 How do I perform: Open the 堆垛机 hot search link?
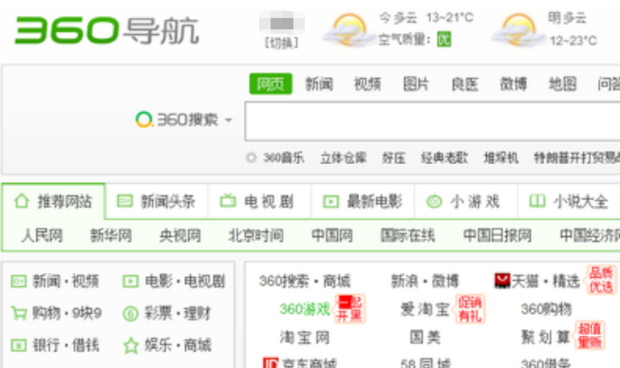coord(501,158)
